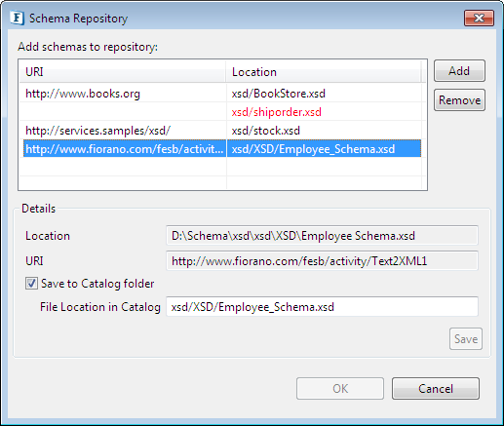Click the Details Location text field

[322, 235]
